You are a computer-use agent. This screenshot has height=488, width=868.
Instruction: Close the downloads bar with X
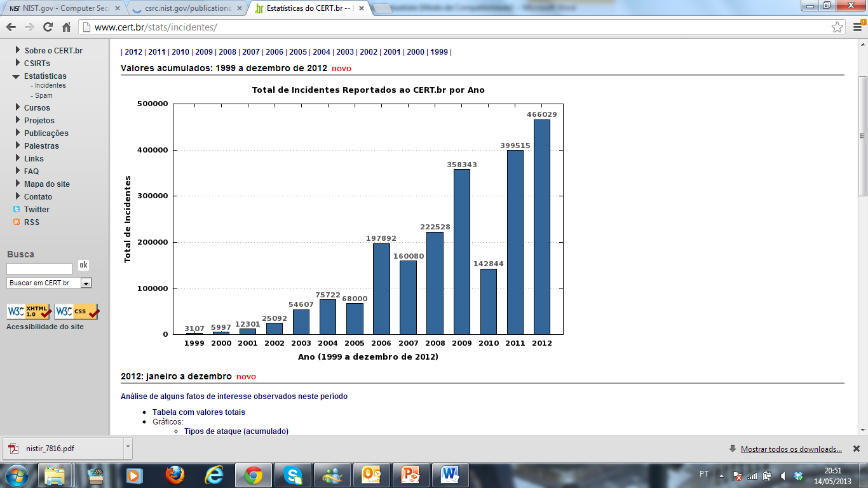856,449
